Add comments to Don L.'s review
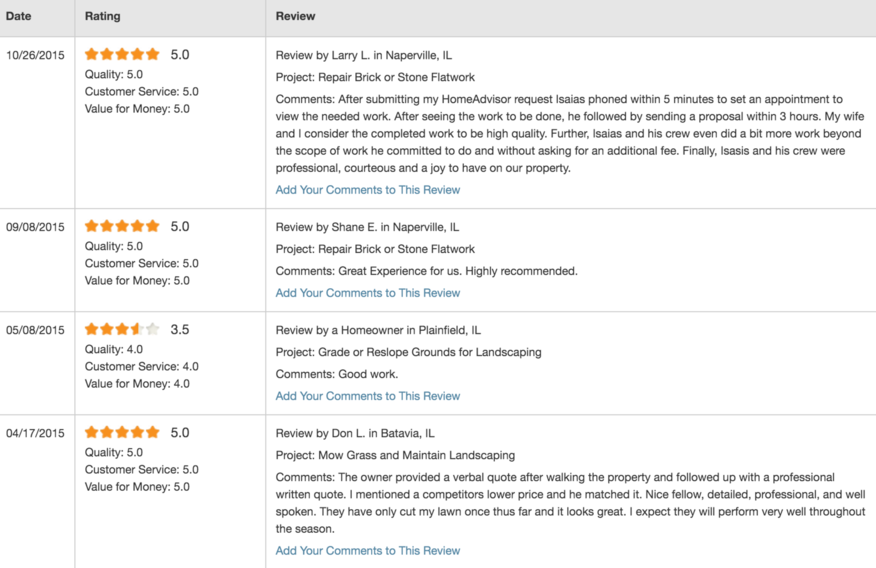The height and width of the screenshot is (568, 876). click(x=368, y=551)
